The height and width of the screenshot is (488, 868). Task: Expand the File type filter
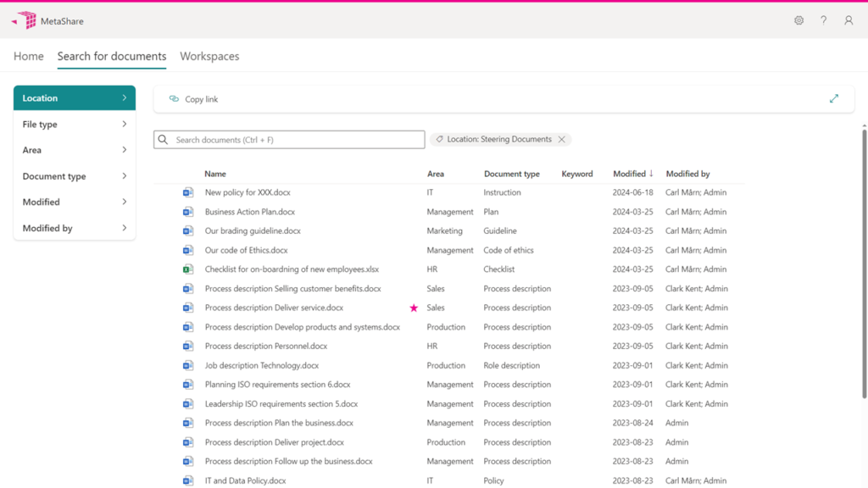pyautogui.click(x=75, y=124)
